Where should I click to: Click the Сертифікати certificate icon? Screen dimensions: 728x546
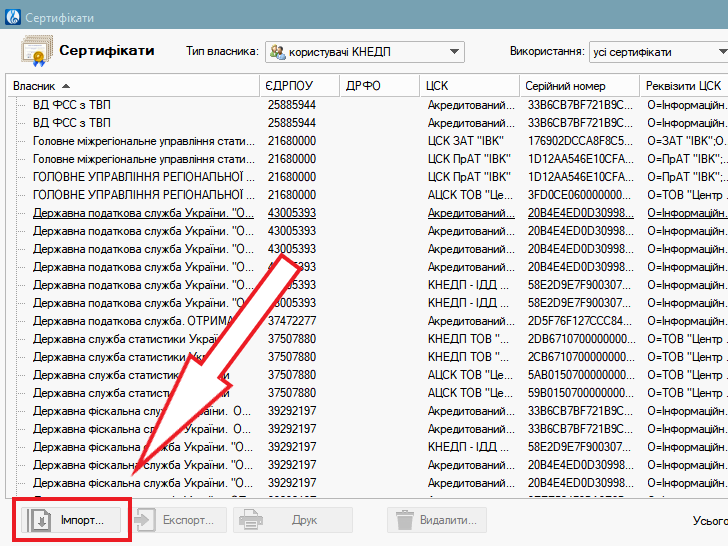point(32,51)
